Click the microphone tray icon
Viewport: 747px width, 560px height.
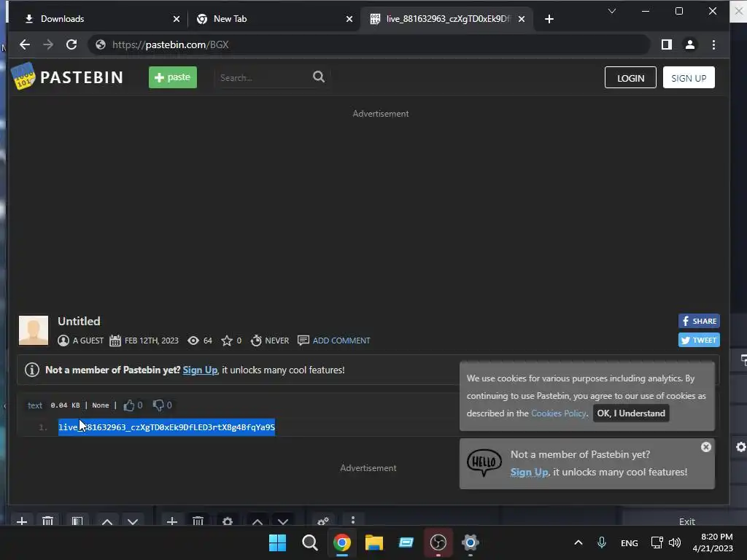pos(602,542)
